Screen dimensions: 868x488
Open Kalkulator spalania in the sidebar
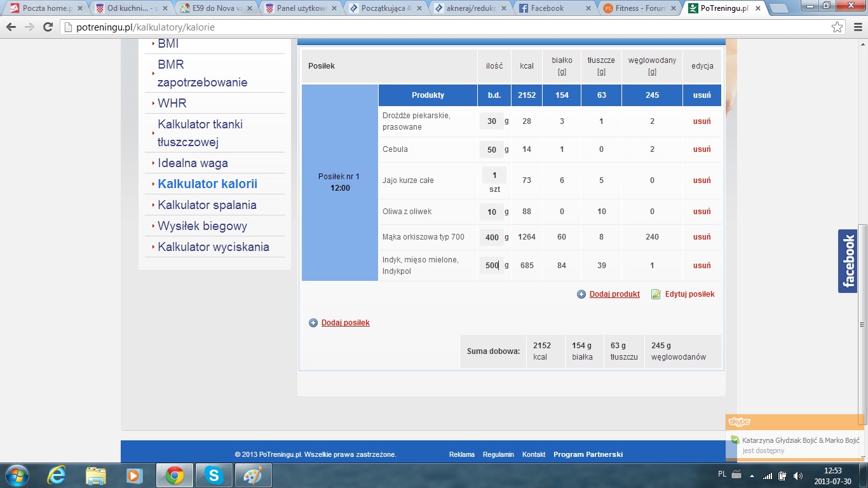(x=207, y=205)
